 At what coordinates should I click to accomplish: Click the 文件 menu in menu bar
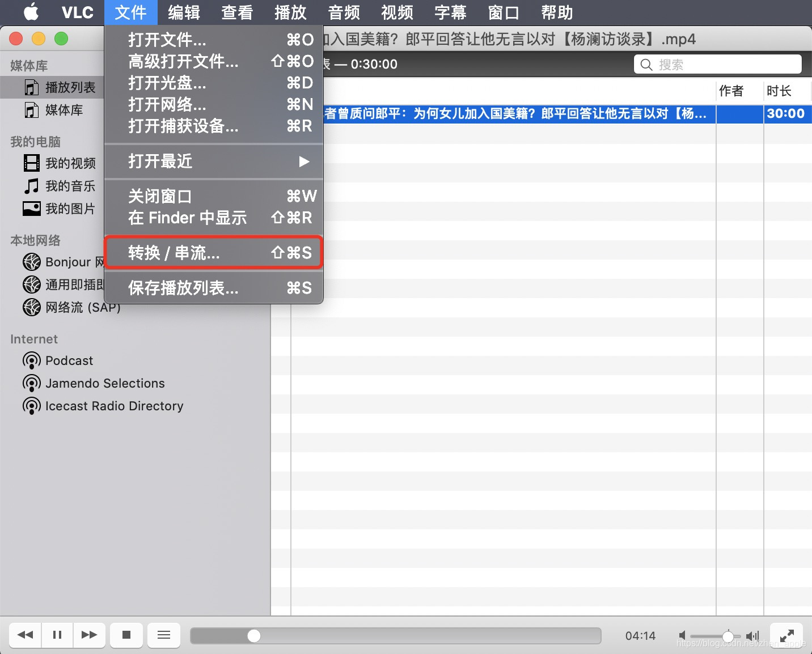point(130,12)
